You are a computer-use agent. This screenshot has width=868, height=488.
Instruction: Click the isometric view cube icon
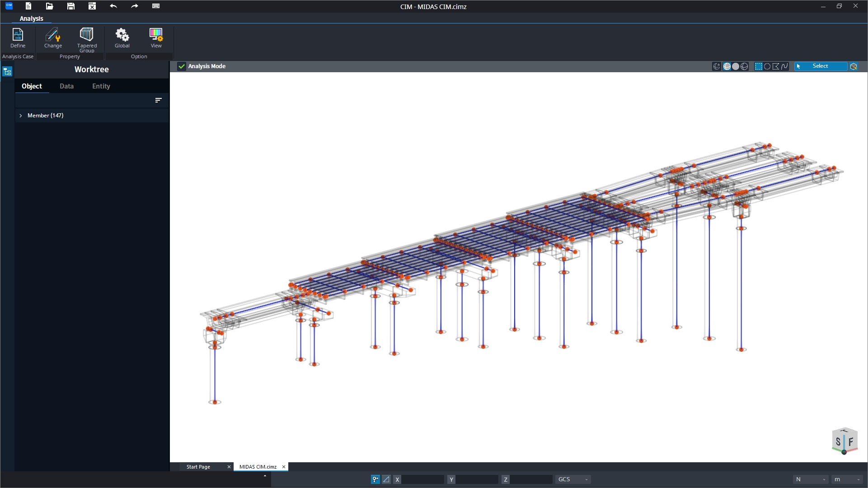(x=854, y=66)
